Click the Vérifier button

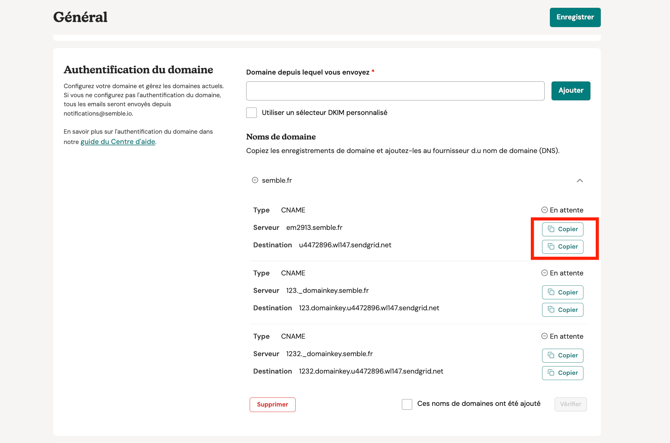570,404
